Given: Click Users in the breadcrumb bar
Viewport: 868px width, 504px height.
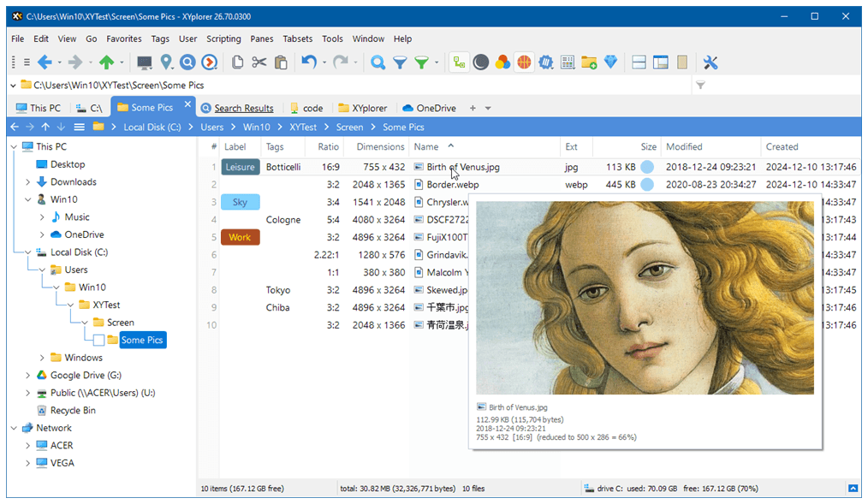Looking at the screenshot, I should tap(211, 126).
